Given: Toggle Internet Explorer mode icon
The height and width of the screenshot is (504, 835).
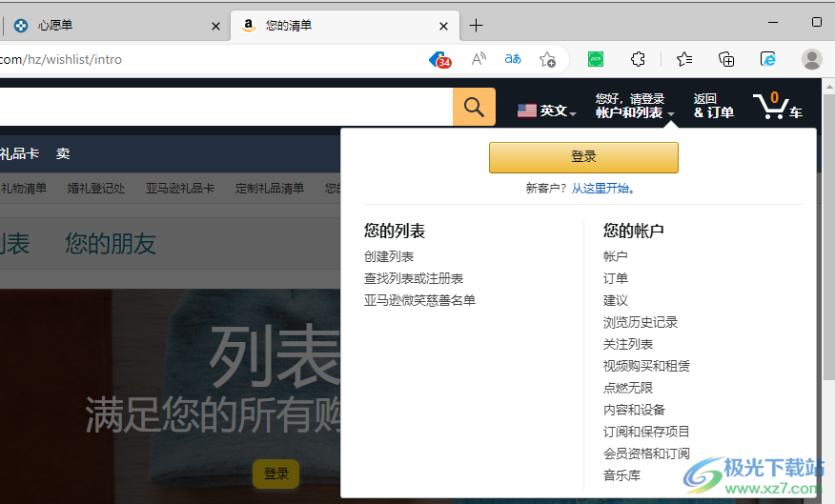Looking at the screenshot, I should click(768, 59).
